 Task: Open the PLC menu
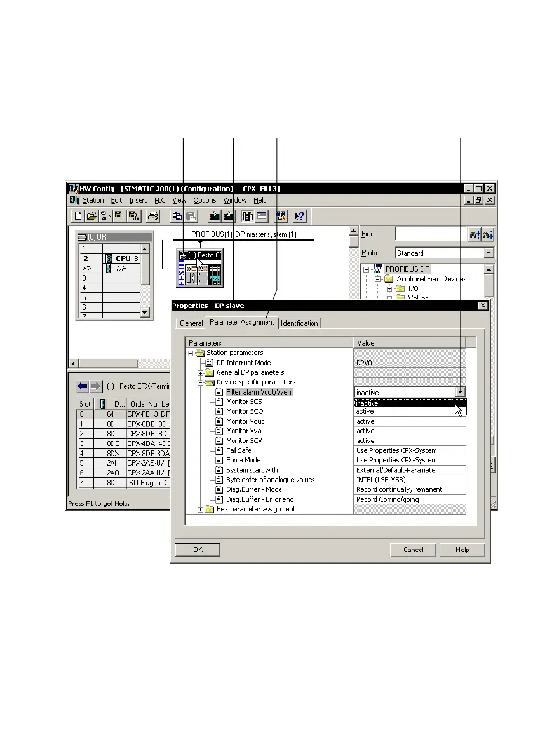[x=159, y=200]
